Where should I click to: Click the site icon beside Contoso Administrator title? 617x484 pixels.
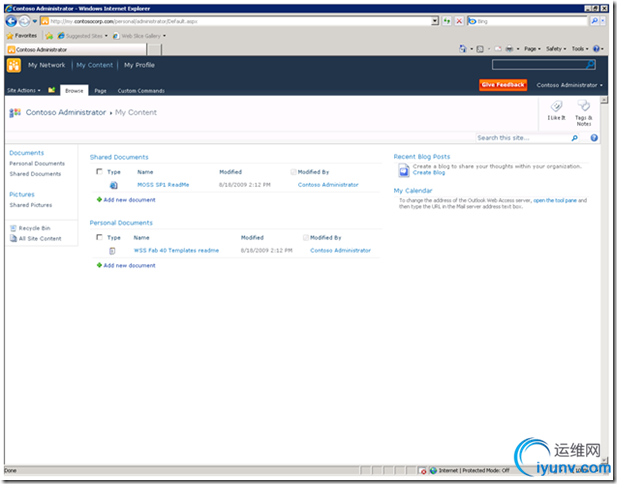point(15,113)
